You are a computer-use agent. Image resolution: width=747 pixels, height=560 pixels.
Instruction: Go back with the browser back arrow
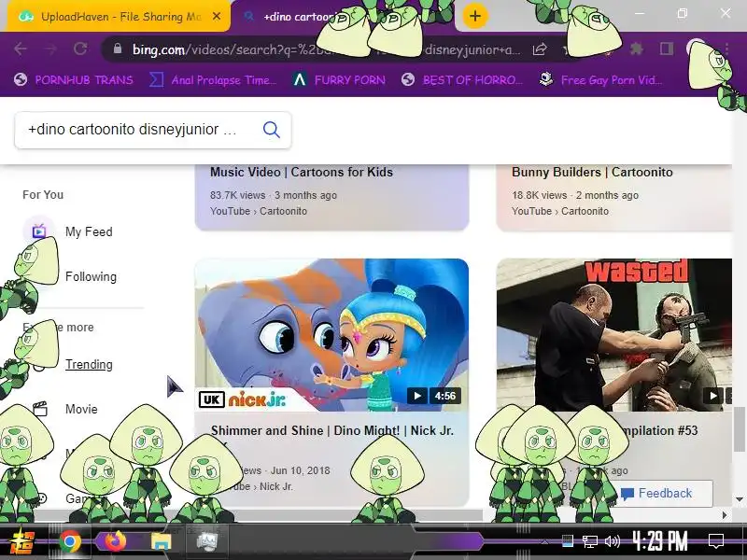pos(21,49)
